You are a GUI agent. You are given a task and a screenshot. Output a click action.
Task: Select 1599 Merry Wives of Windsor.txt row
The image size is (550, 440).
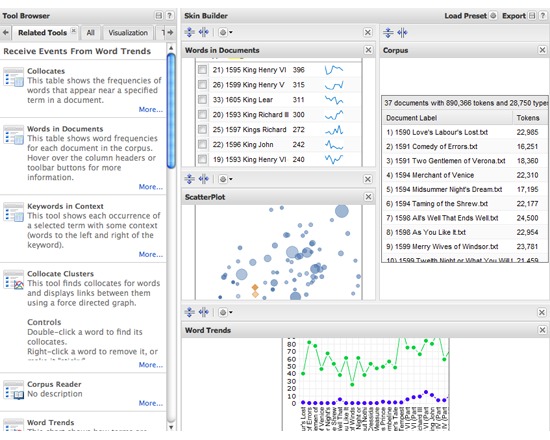tap(465, 247)
